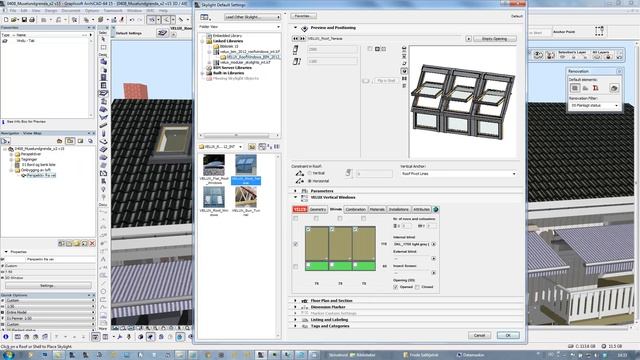The width and height of the screenshot is (640, 360).
Task: Click the middle olive blind pane swatch
Action: [340, 243]
